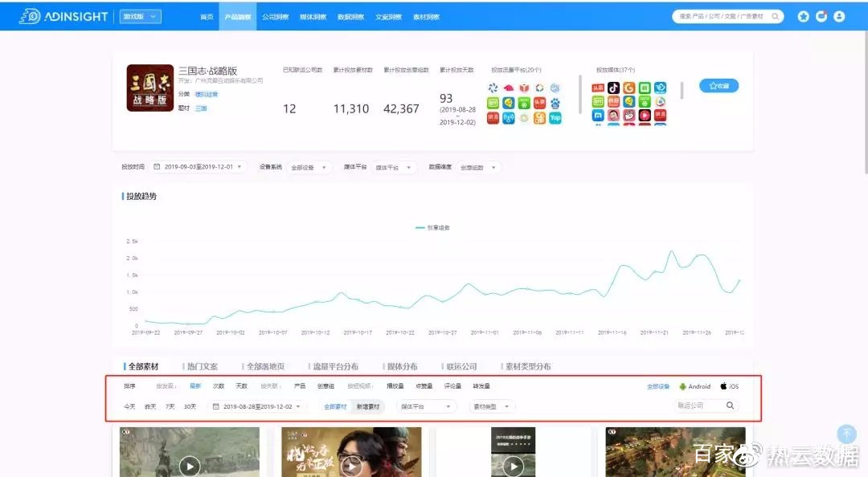Sort by 次数
This screenshot has height=477, width=868.
pyautogui.click(x=219, y=386)
